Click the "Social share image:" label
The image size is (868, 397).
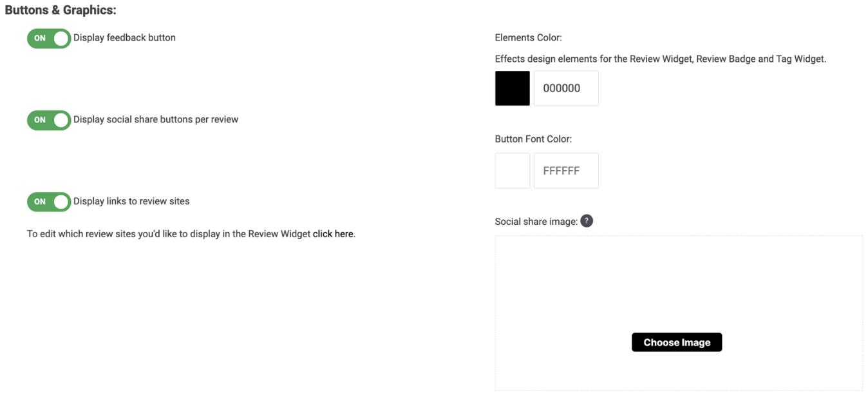[x=536, y=222]
